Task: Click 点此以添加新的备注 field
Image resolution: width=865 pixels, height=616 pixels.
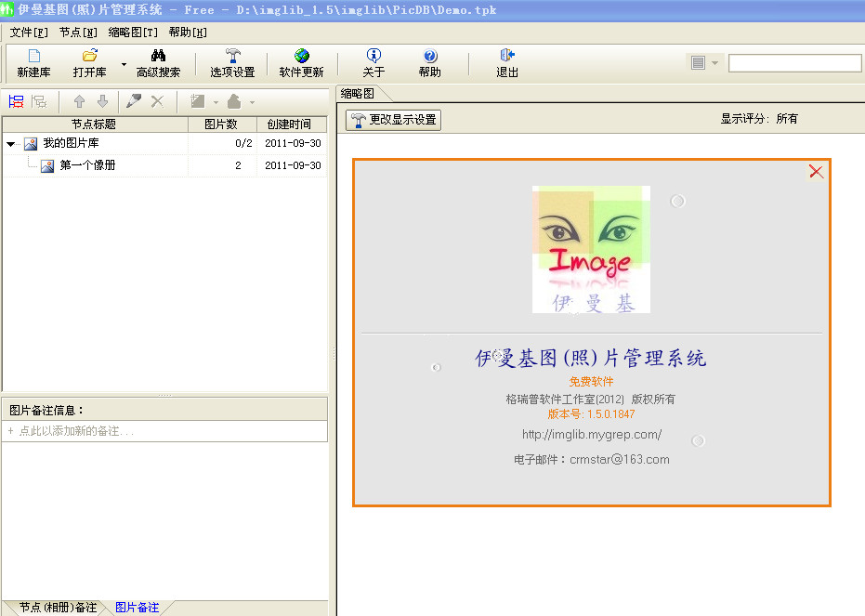Action: pos(164,431)
